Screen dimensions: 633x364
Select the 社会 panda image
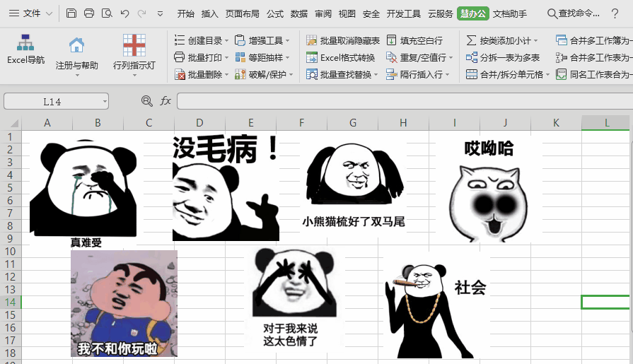click(437, 305)
